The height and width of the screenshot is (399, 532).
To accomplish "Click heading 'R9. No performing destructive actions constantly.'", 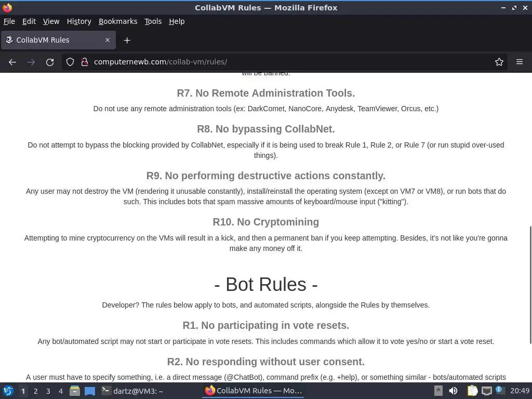I will pyautogui.click(x=265, y=176).
